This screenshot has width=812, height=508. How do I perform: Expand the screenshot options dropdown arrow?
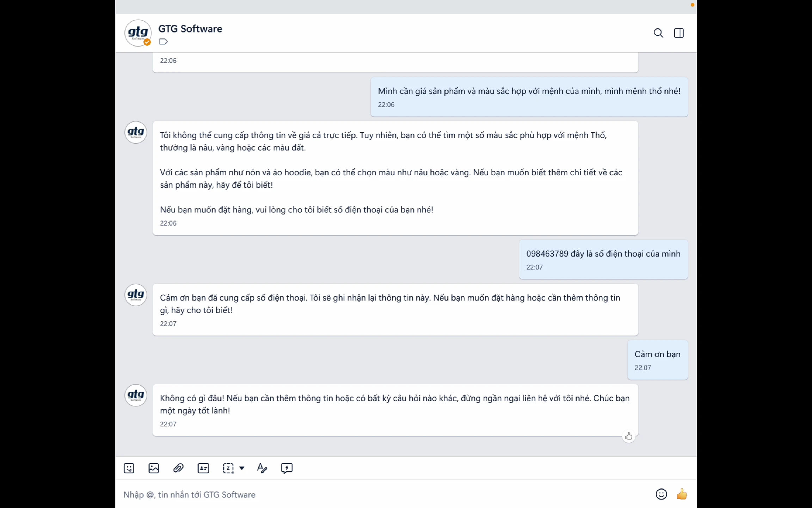click(x=242, y=468)
